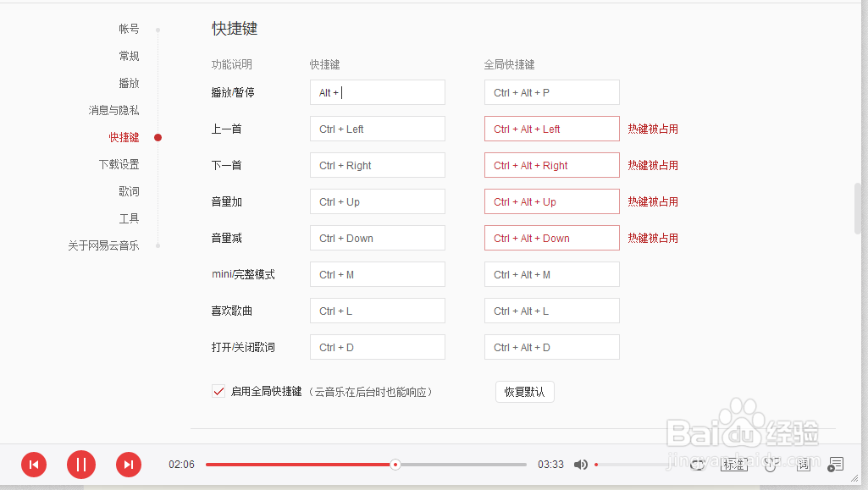Mute the volume speaker icon

581,465
